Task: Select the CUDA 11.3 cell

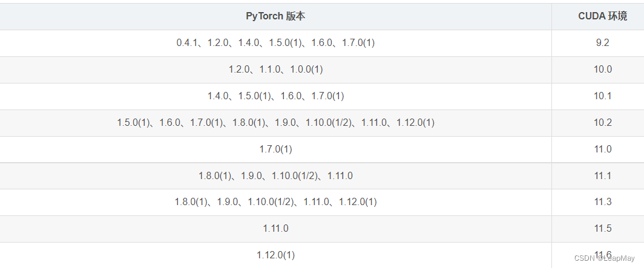Action: click(x=602, y=202)
